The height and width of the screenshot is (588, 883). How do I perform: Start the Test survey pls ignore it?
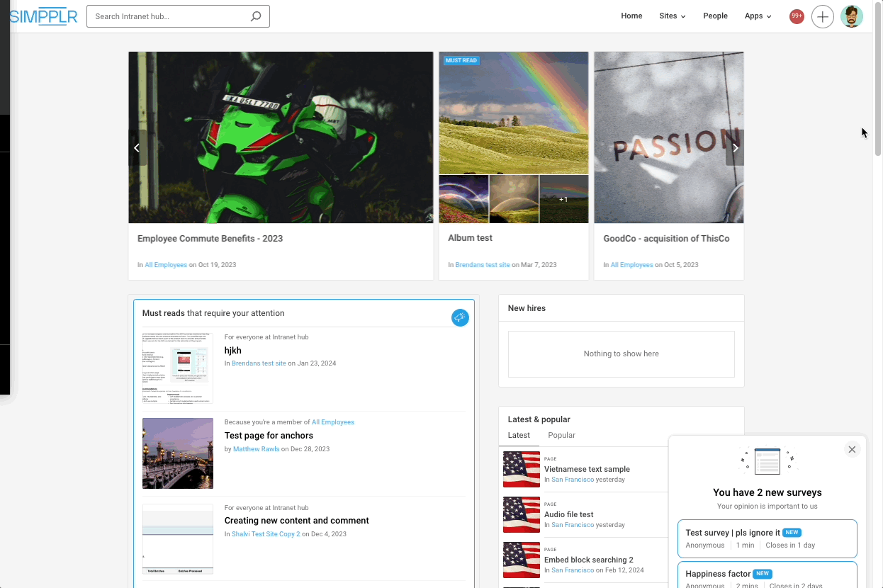767,538
